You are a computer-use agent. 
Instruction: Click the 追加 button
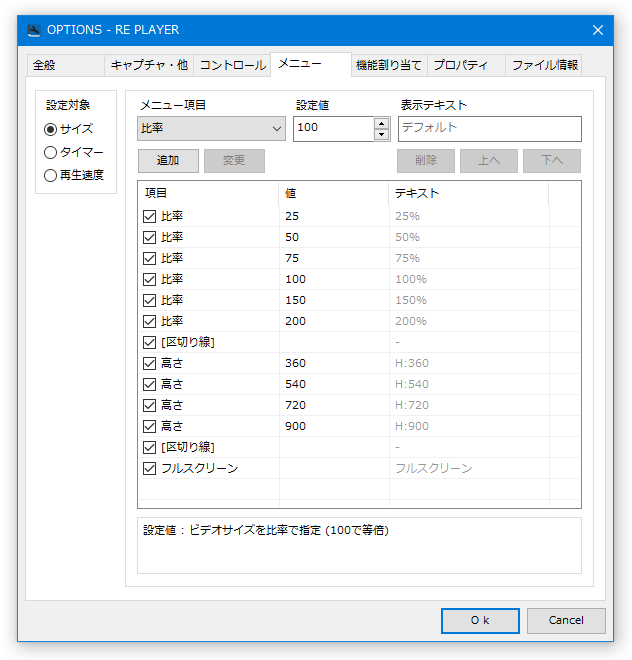click(x=168, y=161)
